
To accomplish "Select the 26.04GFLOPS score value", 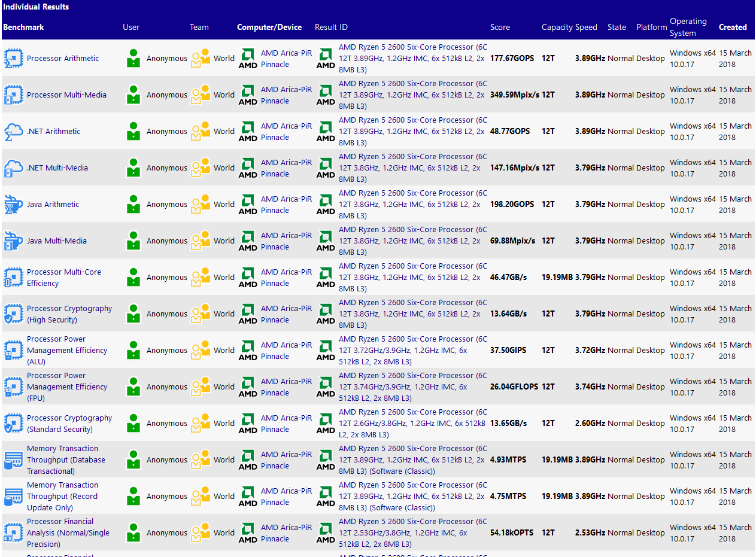I will tap(515, 387).
